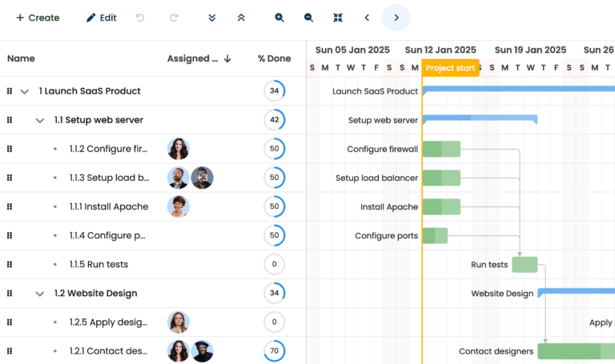Grab drag handle of 1.1.5 Run tests row
The image size is (615, 364).
pos(10,265)
